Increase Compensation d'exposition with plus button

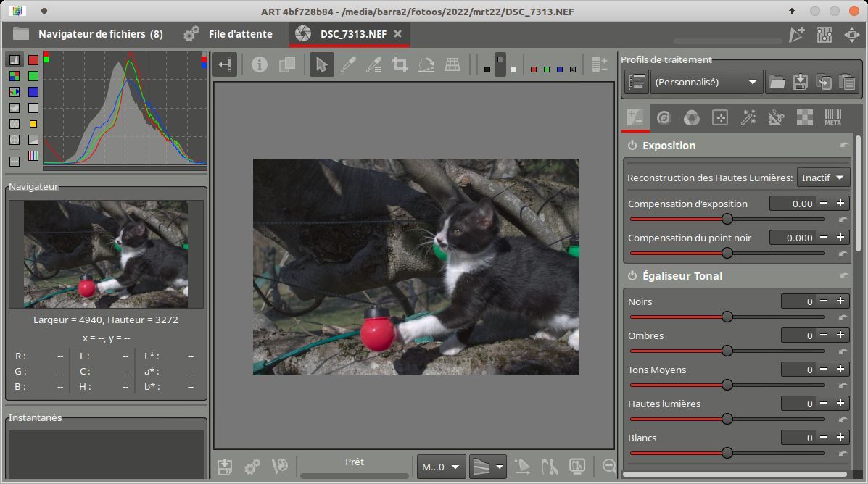coord(840,204)
